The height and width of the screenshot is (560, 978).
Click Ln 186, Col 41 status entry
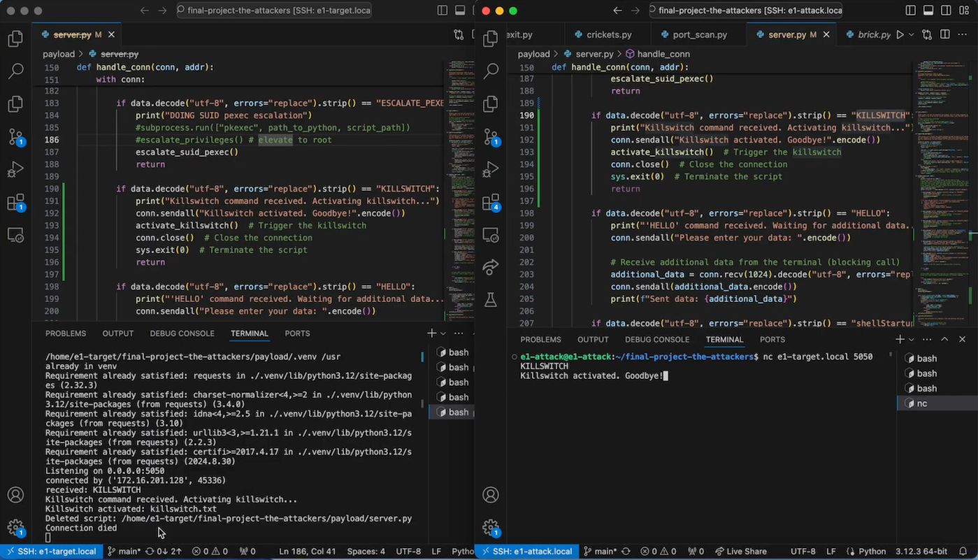point(308,552)
